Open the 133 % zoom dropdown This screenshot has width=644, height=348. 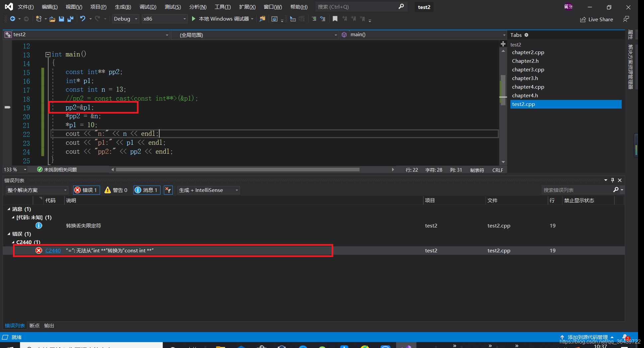coord(15,169)
